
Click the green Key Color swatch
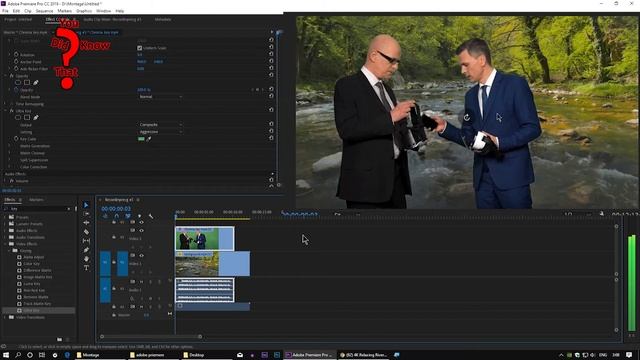(x=141, y=139)
